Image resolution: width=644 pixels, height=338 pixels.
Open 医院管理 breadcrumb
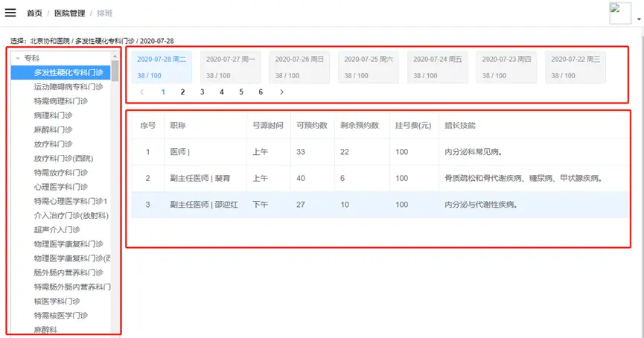click(69, 13)
